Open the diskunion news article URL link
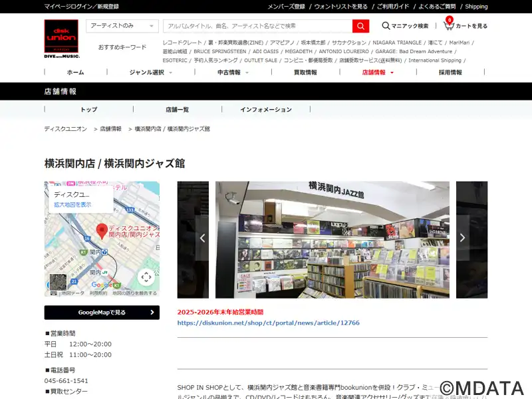Screen dimensions: 532x399 [269, 323]
